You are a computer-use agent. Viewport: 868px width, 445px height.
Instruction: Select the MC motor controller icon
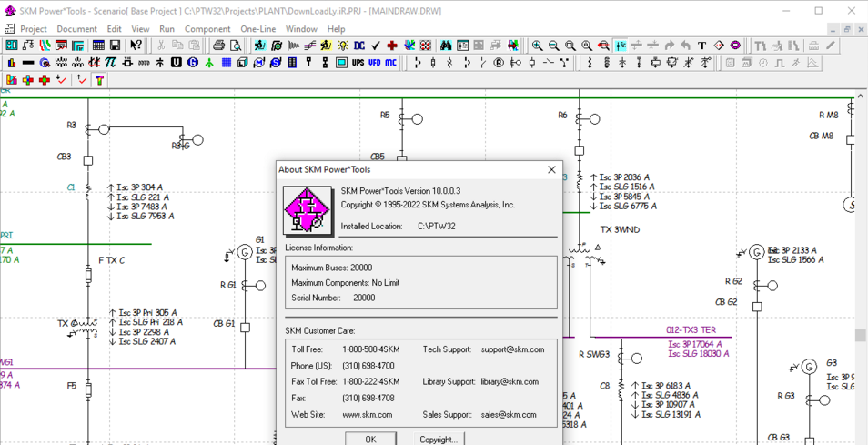click(x=391, y=63)
